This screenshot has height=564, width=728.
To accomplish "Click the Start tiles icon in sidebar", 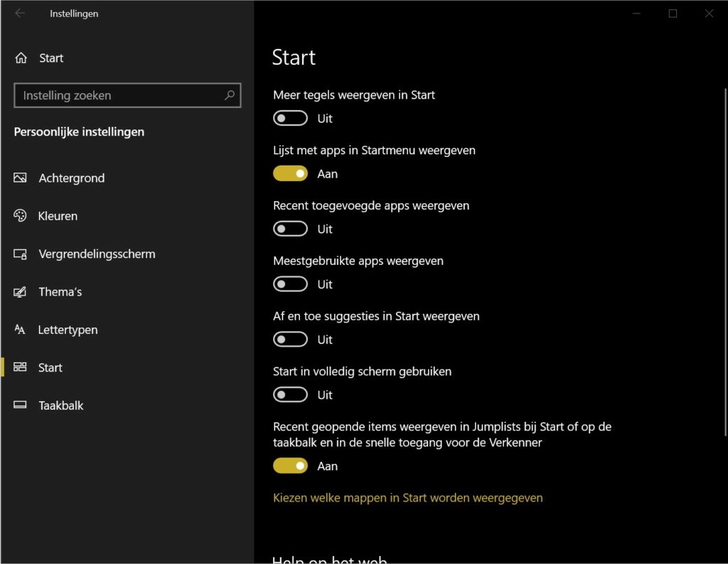I will pyautogui.click(x=20, y=367).
